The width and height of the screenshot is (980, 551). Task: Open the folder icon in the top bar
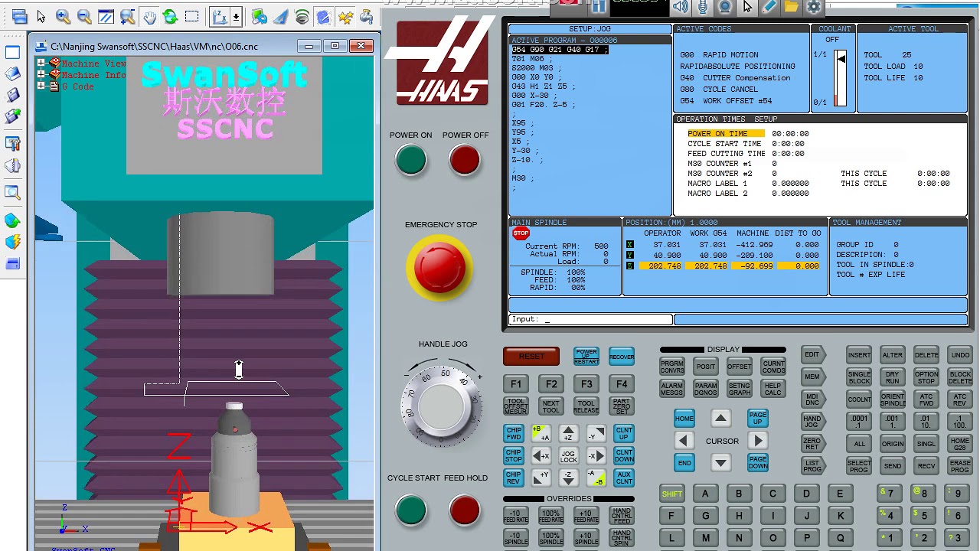pyautogui.click(x=792, y=7)
